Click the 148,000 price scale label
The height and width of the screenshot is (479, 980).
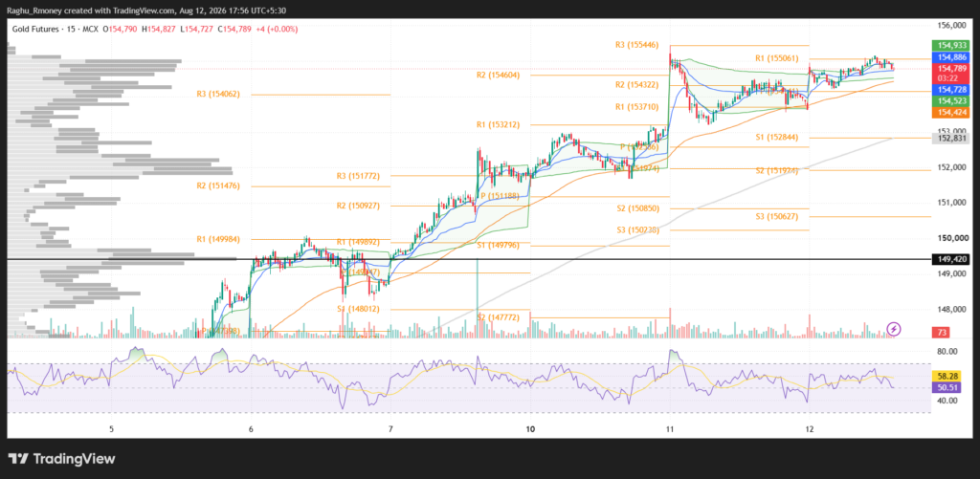click(953, 309)
